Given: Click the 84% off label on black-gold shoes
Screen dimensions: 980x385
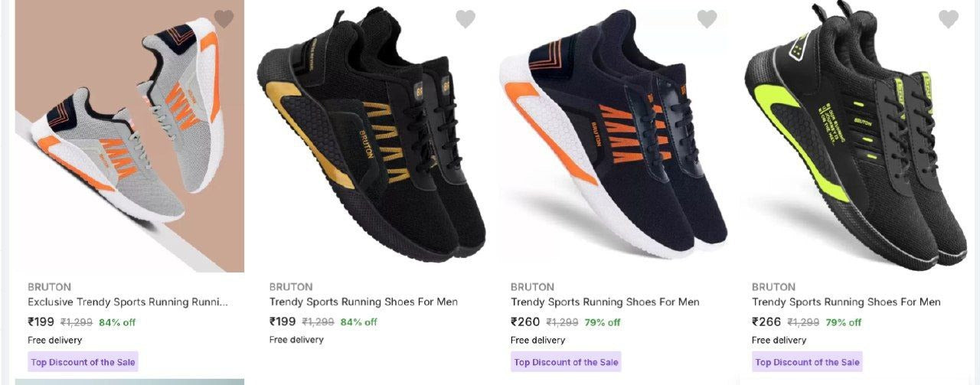Looking at the screenshot, I should pyautogui.click(x=358, y=322).
